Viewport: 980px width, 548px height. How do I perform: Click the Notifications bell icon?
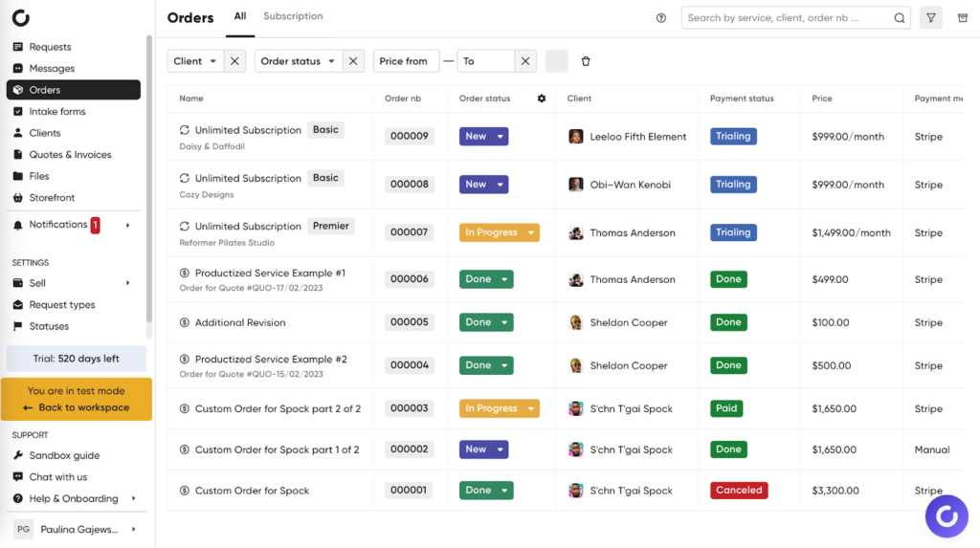coord(17,225)
